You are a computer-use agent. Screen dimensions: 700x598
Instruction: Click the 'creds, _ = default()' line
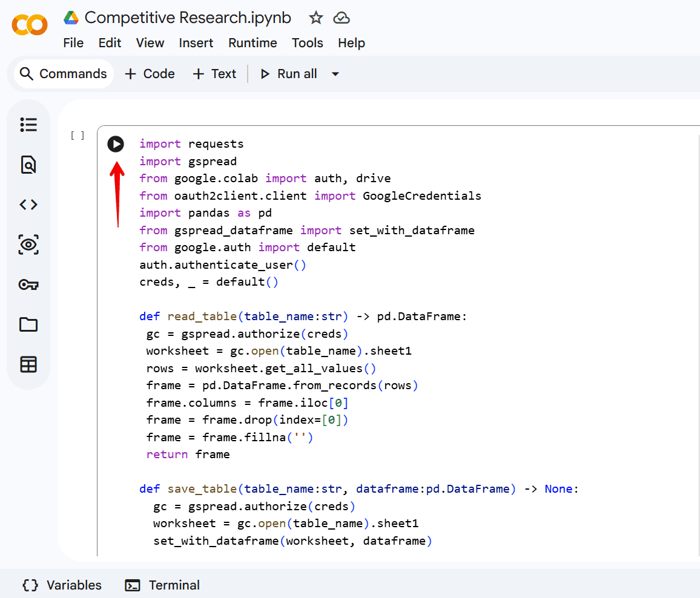pyautogui.click(x=209, y=282)
